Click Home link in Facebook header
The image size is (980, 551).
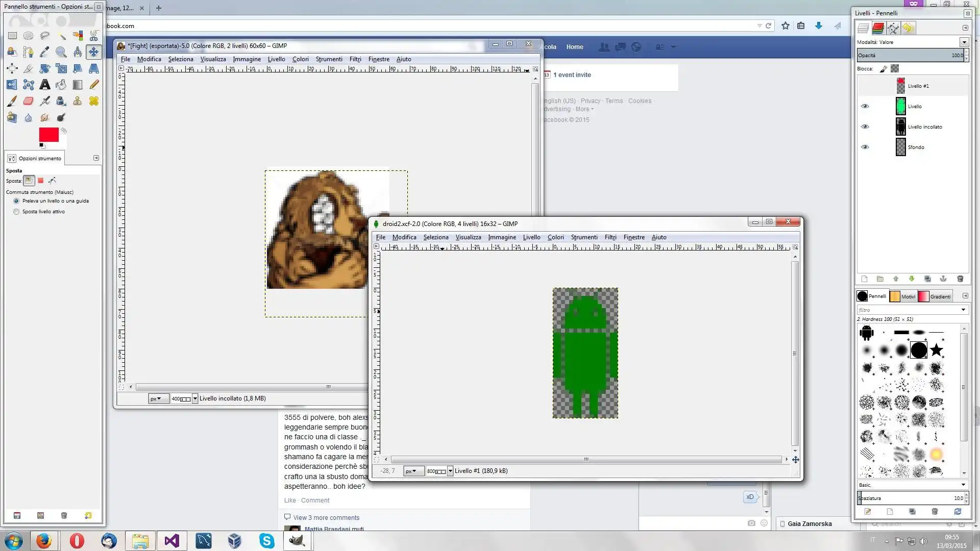[575, 47]
